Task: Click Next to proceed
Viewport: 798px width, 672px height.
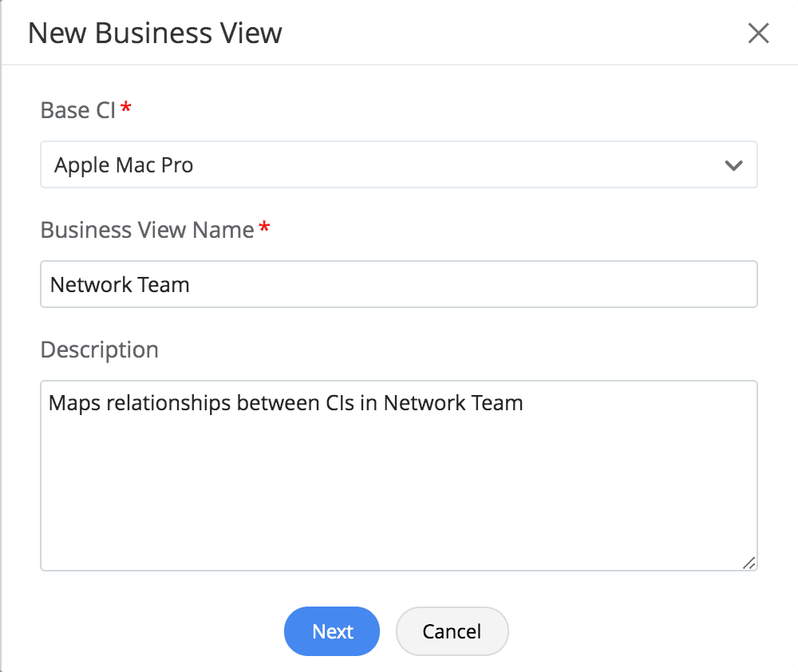Action: (332, 631)
